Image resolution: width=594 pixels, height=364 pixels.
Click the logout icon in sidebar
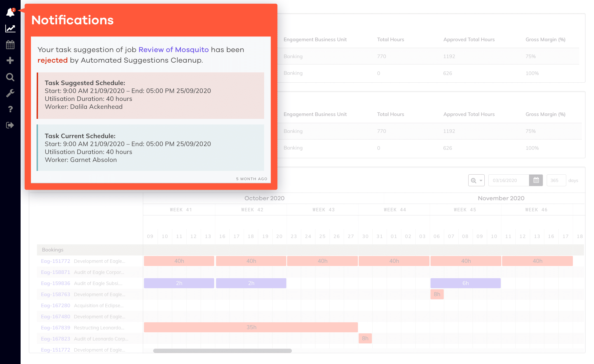pos(10,125)
